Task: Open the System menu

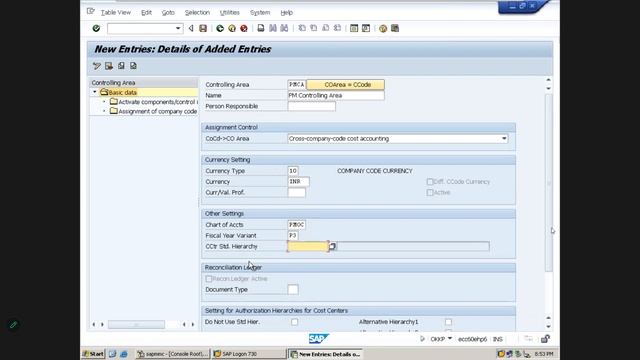Action: pyautogui.click(x=260, y=13)
